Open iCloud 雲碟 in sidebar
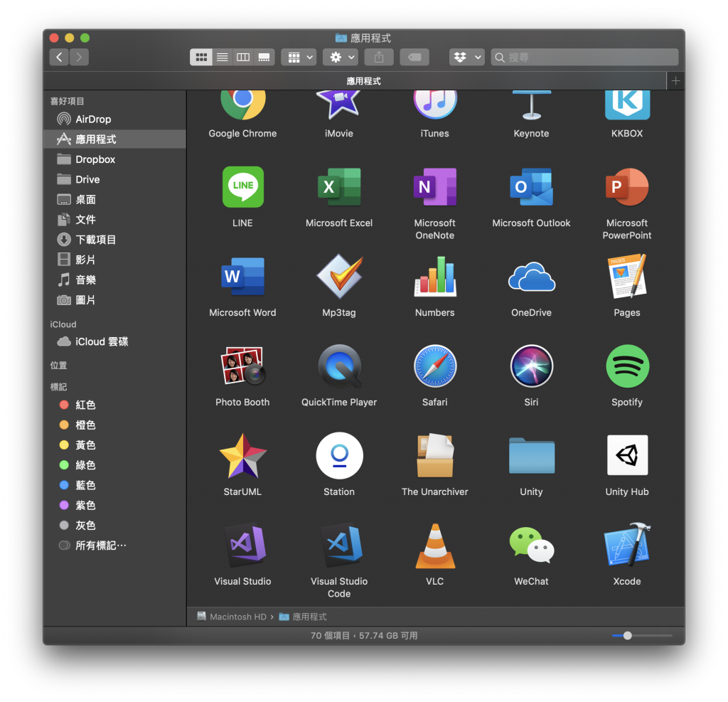 pos(114,341)
